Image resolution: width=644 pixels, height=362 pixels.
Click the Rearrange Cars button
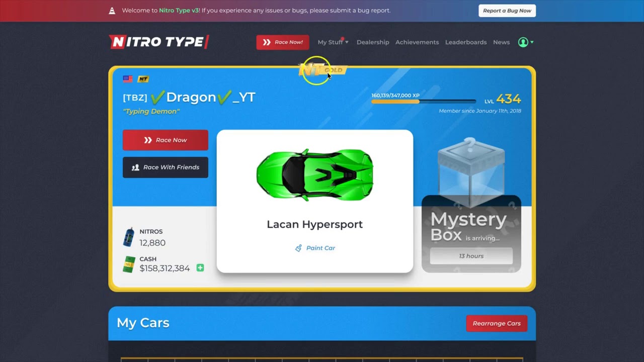497,323
